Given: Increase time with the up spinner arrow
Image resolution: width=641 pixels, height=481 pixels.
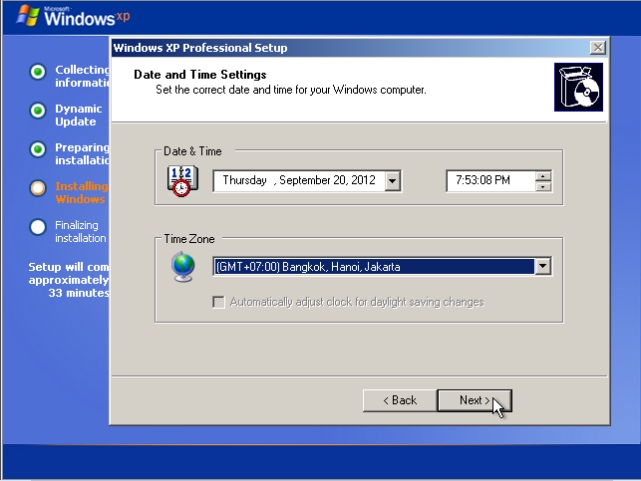Looking at the screenshot, I should tap(543, 176).
